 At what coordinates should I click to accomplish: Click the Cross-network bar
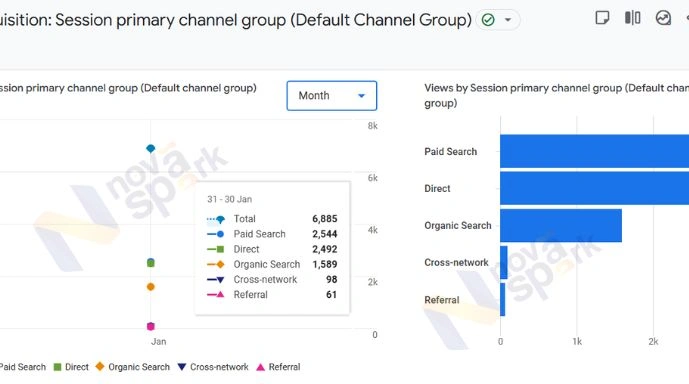pyautogui.click(x=504, y=262)
